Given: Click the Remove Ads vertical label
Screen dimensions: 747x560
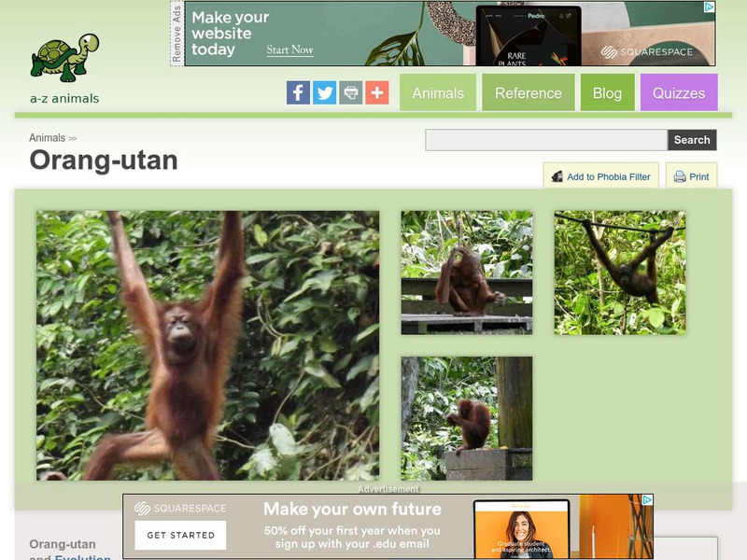Looking at the screenshot, I should click(176, 34).
